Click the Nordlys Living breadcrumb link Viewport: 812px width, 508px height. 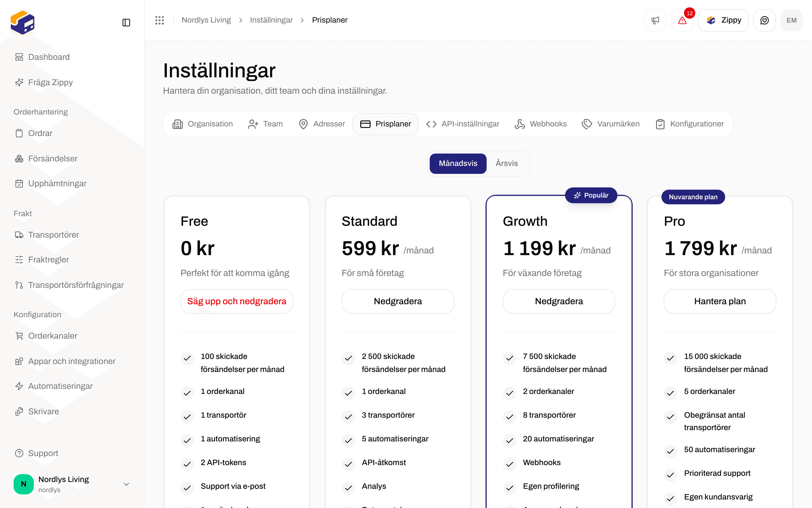[206, 20]
